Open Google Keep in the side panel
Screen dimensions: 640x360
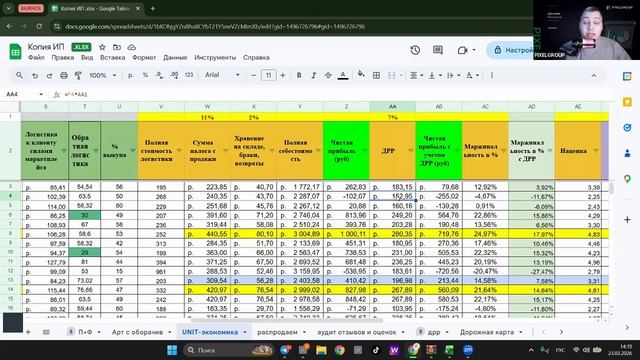pyautogui.click(x=627, y=102)
